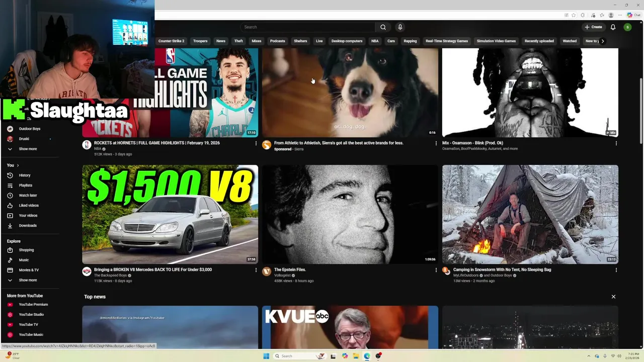Open the Volksgeist channel link
The image size is (644, 362).
(282, 276)
